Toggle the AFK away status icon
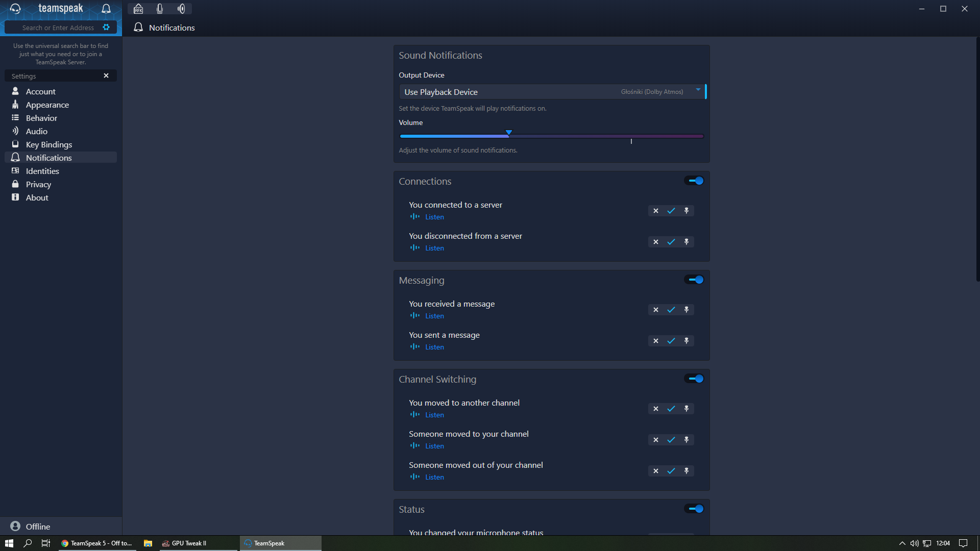This screenshot has height=551, width=980. (x=138, y=9)
